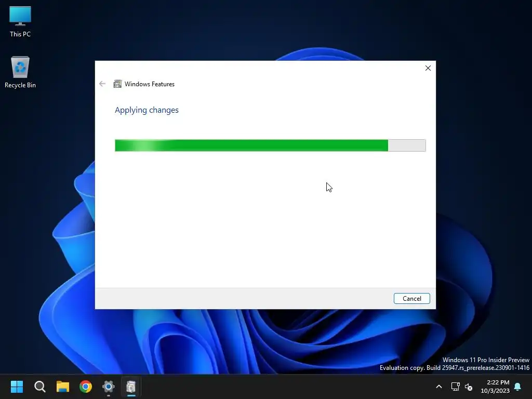Cancel the Windows Features changes
532x399 pixels.
411,299
